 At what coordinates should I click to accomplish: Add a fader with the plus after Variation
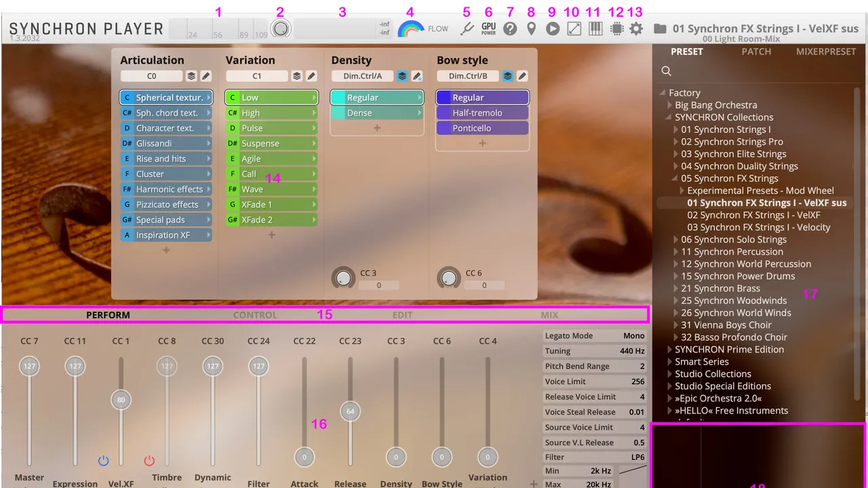tap(534, 483)
